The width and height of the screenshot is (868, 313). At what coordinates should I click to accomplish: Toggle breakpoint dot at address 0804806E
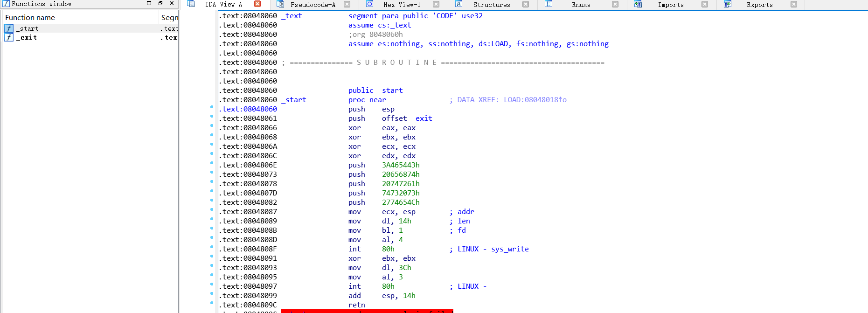tap(212, 163)
